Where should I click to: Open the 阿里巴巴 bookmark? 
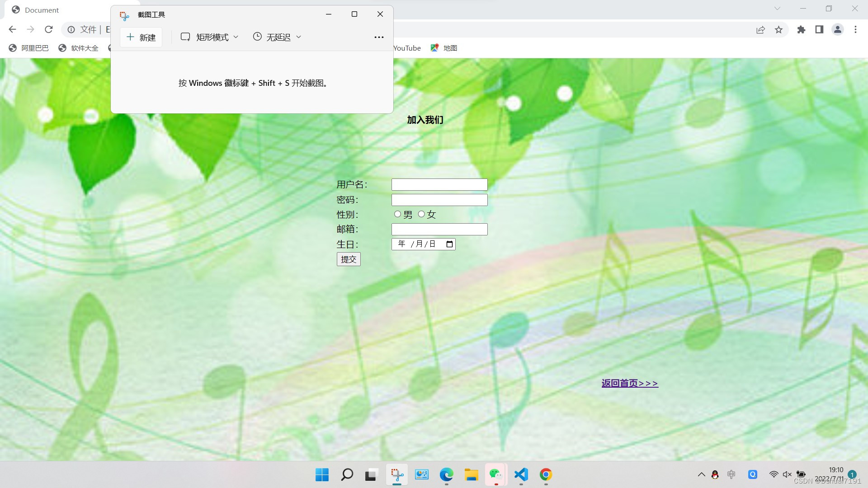(29, 48)
